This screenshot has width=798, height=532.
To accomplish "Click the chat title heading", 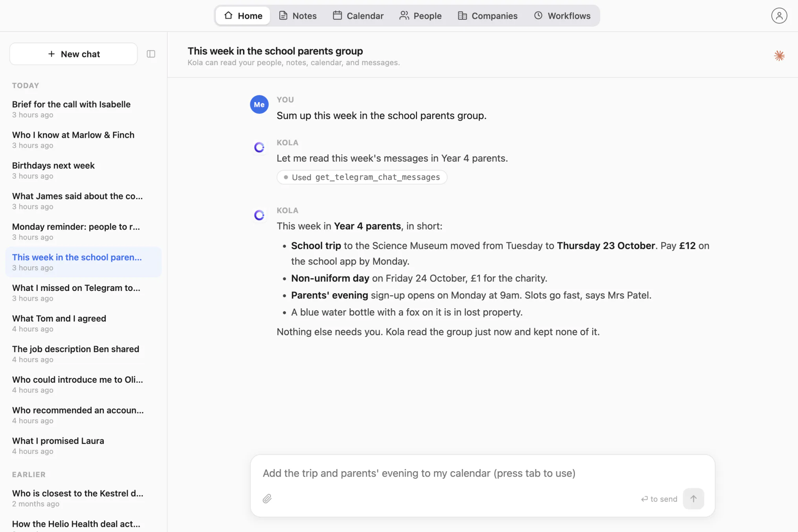I will coord(275,51).
